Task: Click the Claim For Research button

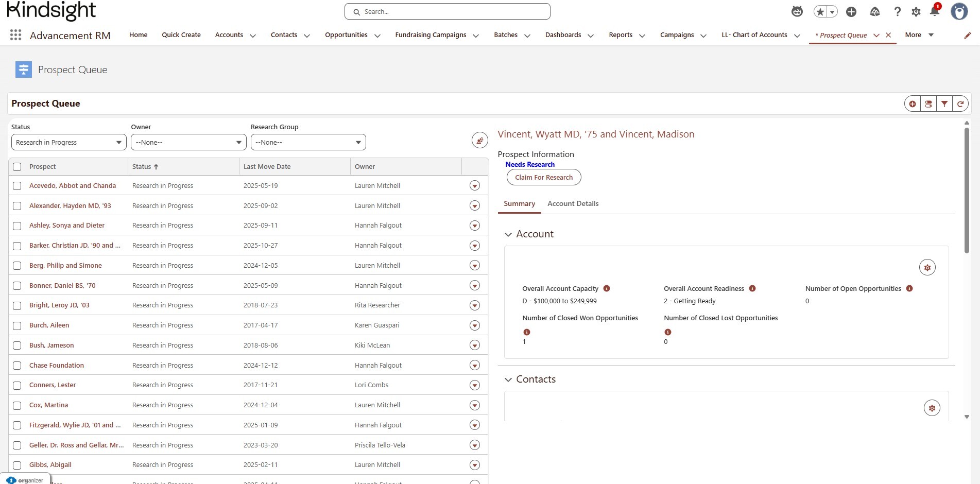Action: pos(544,178)
